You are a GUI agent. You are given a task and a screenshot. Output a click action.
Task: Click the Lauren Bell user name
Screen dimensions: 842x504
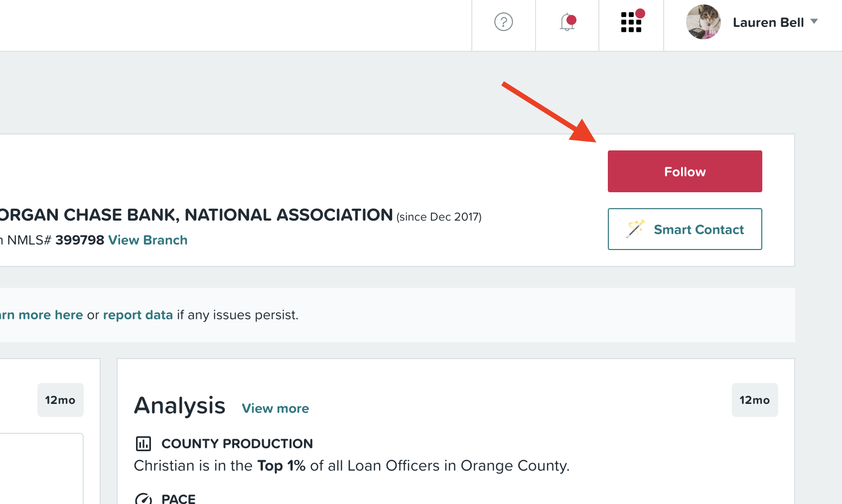(768, 22)
